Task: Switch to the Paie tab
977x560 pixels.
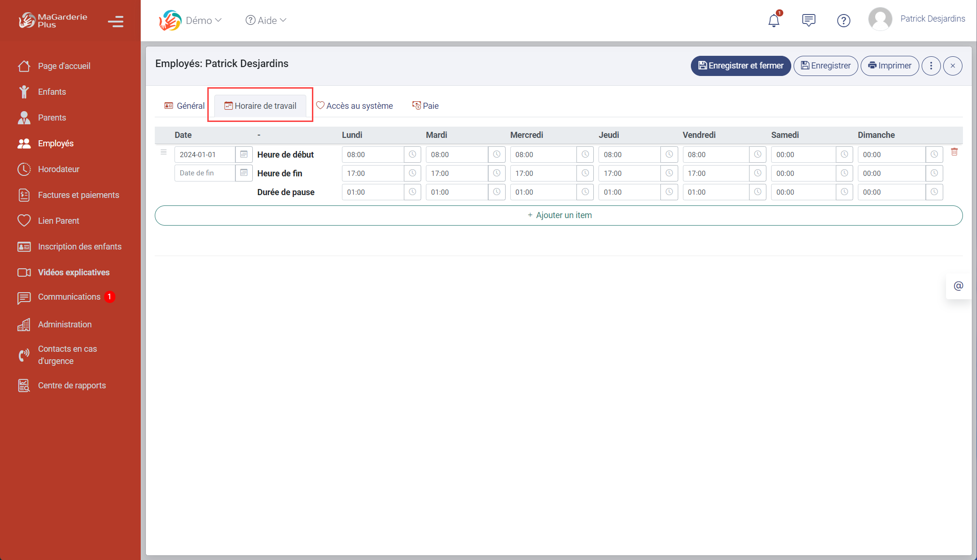Action: [x=425, y=106]
